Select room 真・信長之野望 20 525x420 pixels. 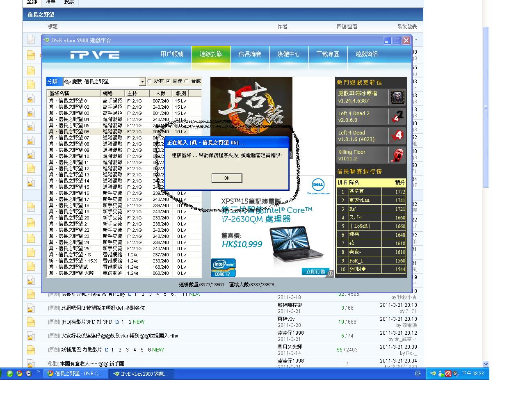pos(125,218)
